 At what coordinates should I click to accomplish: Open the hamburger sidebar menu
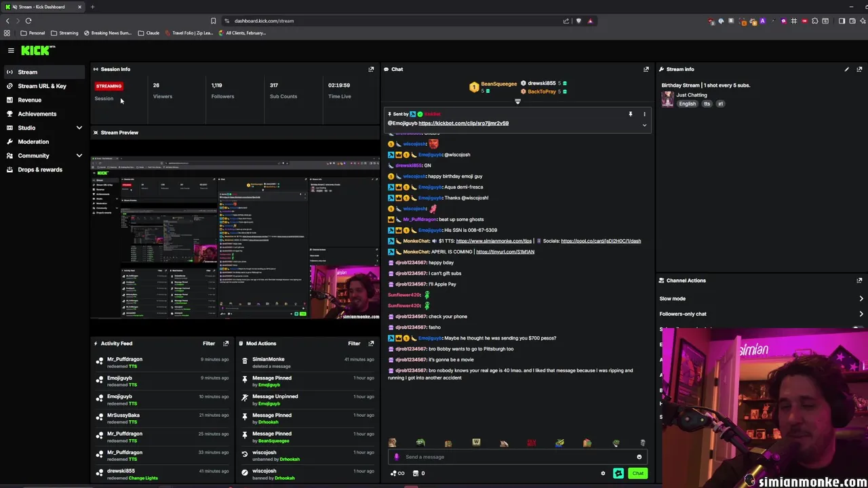tap(11, 50)
